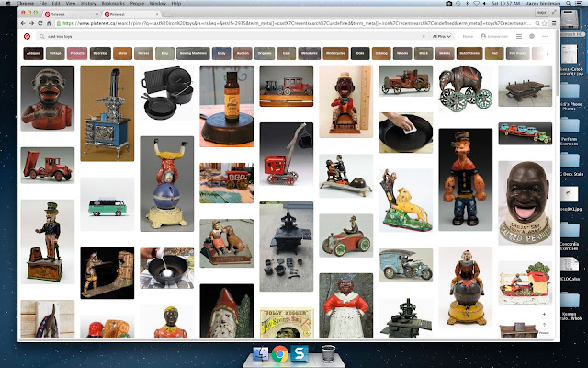The height and width of the screenshot is (368, 588).
Task: Open the Chrome hamburger menu icon
Action: coord(553,23)
